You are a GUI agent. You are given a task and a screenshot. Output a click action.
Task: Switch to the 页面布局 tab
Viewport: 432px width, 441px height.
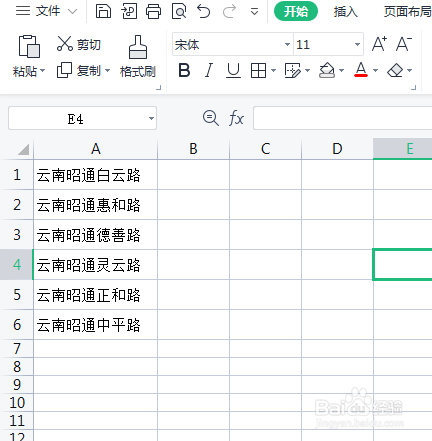[x=407, y=12]
